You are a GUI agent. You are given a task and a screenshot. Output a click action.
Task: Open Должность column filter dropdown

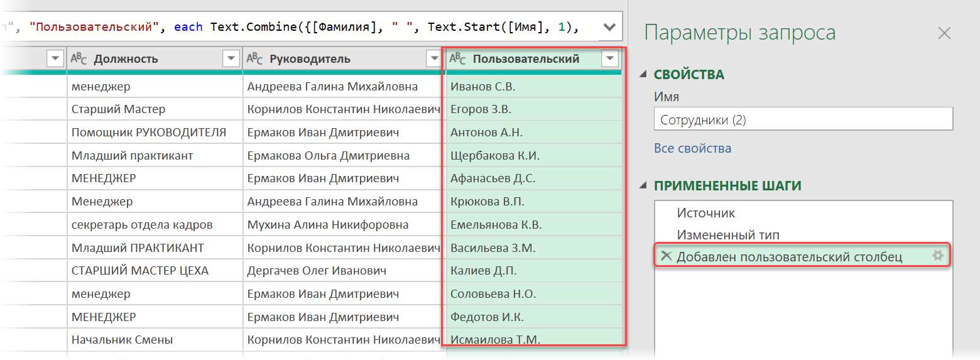coord(231,58)
